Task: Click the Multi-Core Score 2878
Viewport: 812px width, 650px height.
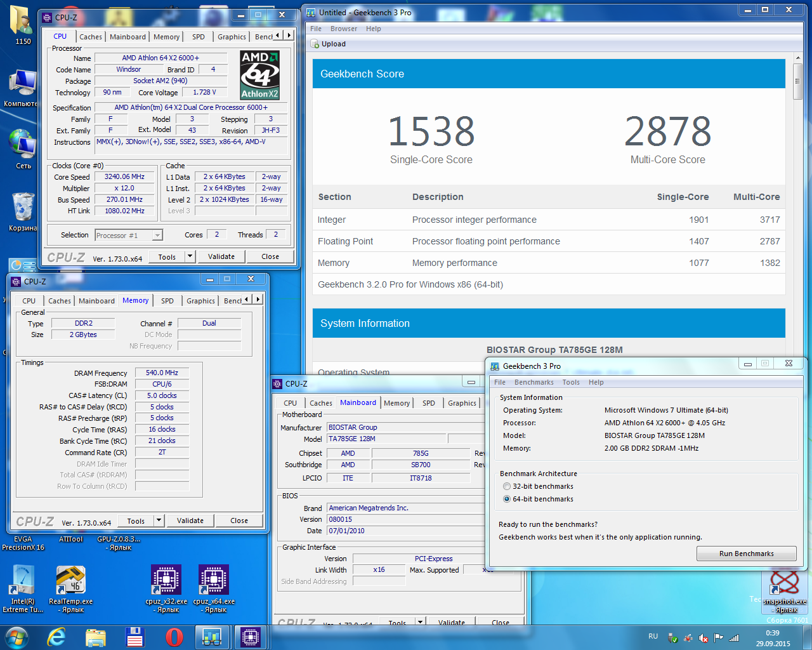Action: pos(668,131)
